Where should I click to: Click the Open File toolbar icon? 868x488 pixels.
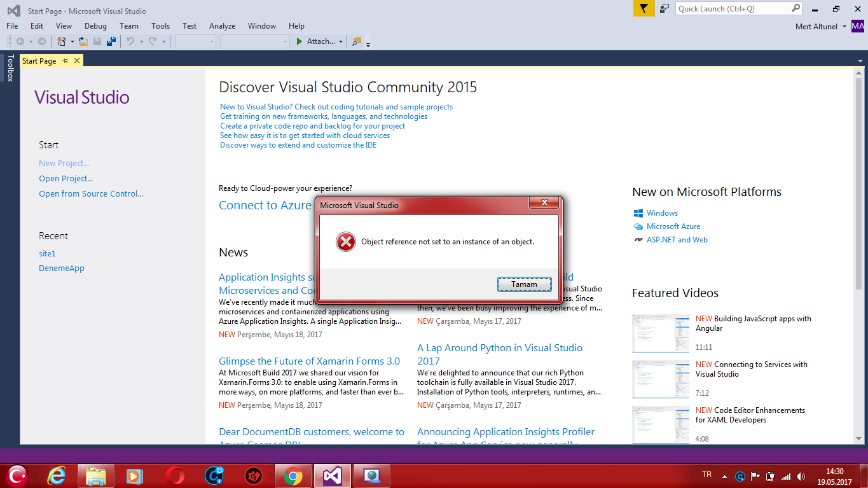[83, 41]
